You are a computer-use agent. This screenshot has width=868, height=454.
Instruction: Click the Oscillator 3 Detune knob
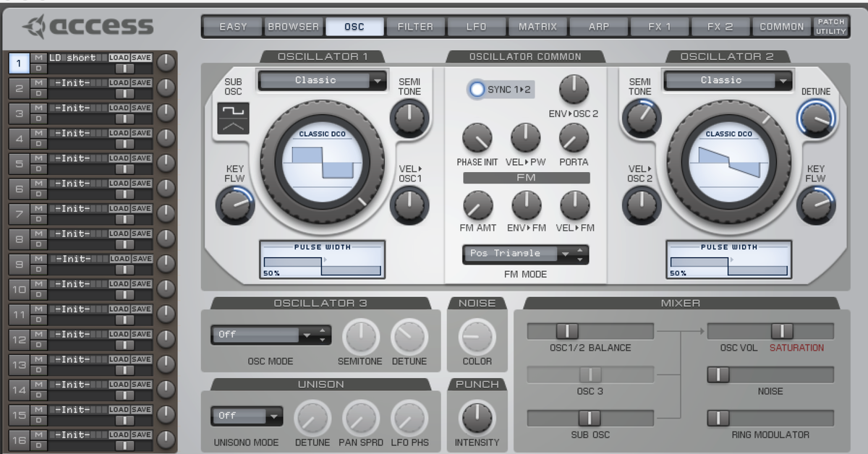409,337
